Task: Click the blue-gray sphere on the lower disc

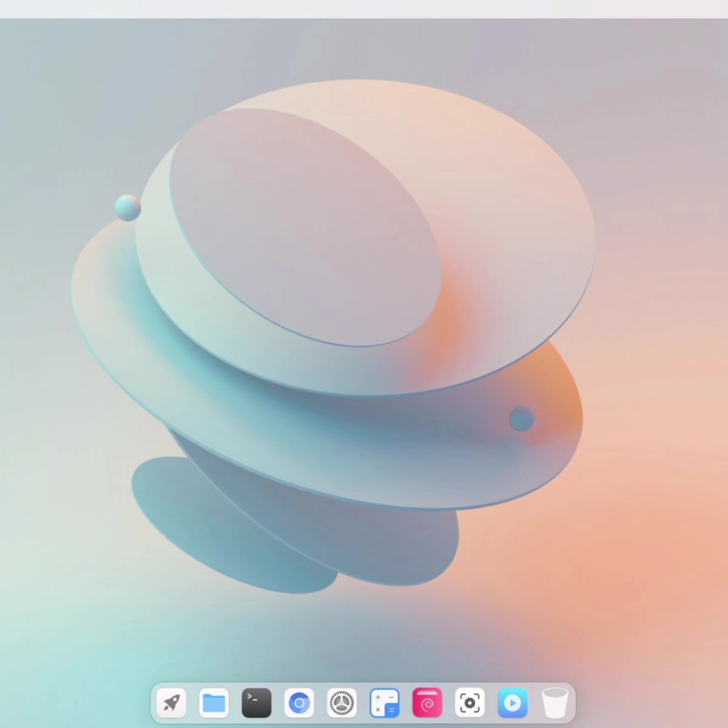Action: coord(522,419)
